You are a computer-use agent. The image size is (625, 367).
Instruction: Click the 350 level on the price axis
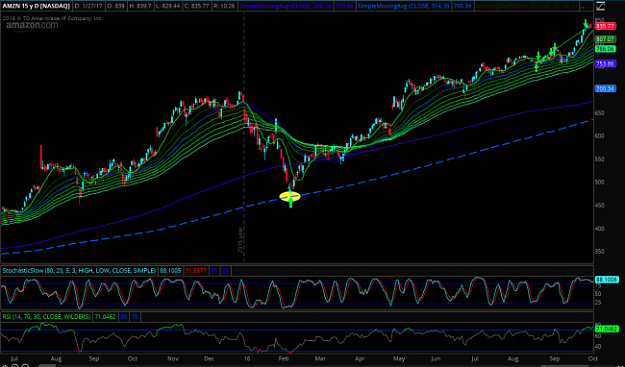pos(599,252)
